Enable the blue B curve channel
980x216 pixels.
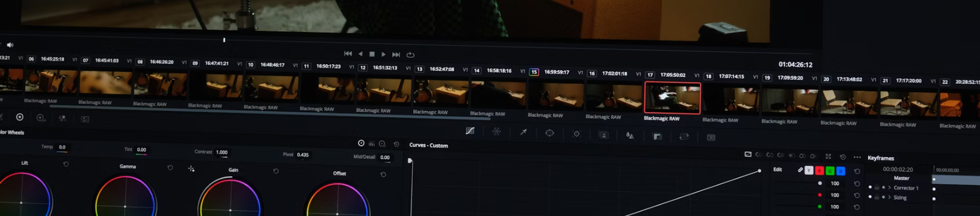(x=841, y=171)
